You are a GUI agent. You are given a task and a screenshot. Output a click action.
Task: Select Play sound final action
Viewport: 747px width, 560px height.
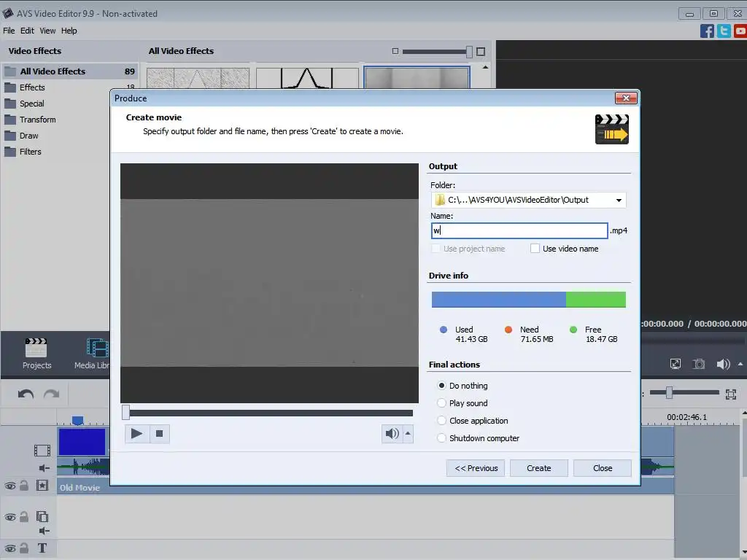[441, 403]
